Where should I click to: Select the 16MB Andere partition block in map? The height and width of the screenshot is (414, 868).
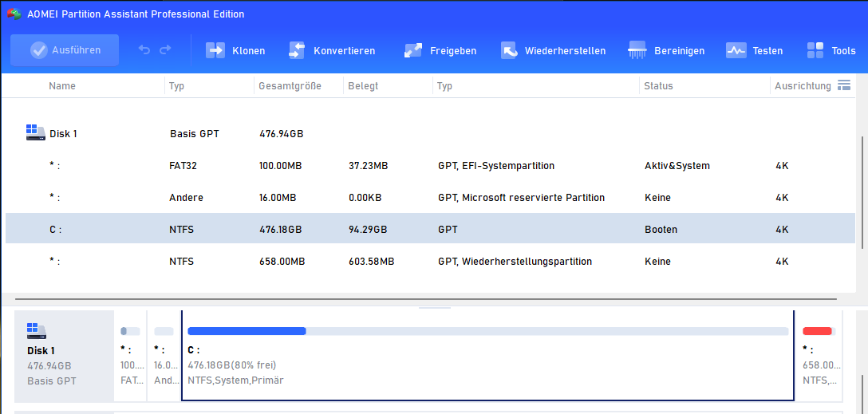(x=164, y=356)
